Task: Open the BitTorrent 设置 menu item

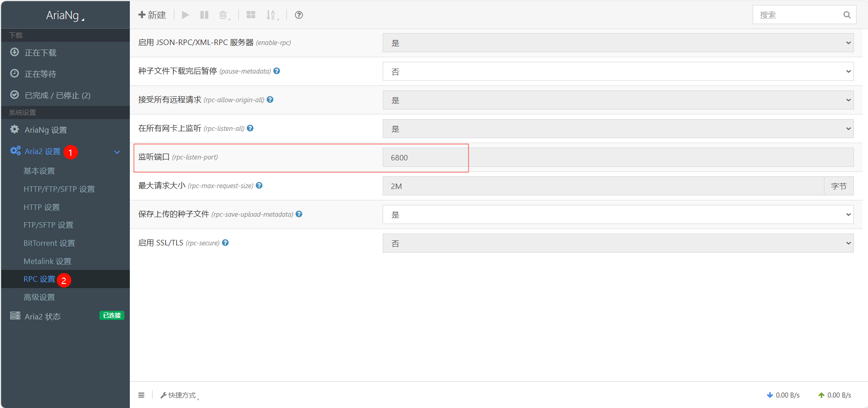Action: point(49,243)
